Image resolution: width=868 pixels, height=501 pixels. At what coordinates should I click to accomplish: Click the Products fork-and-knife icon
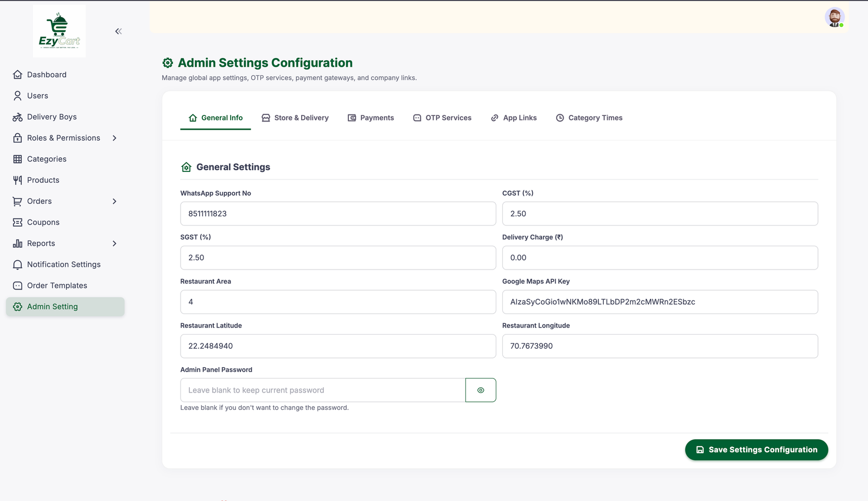coord(17,181)
